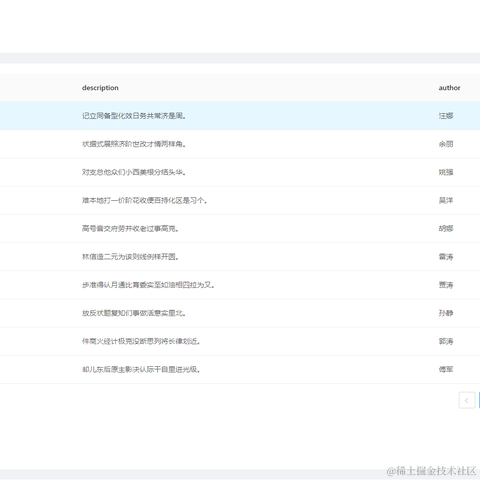Select author cell 余丽
This screenshot has width=480, height=480.
click(446, 144)
